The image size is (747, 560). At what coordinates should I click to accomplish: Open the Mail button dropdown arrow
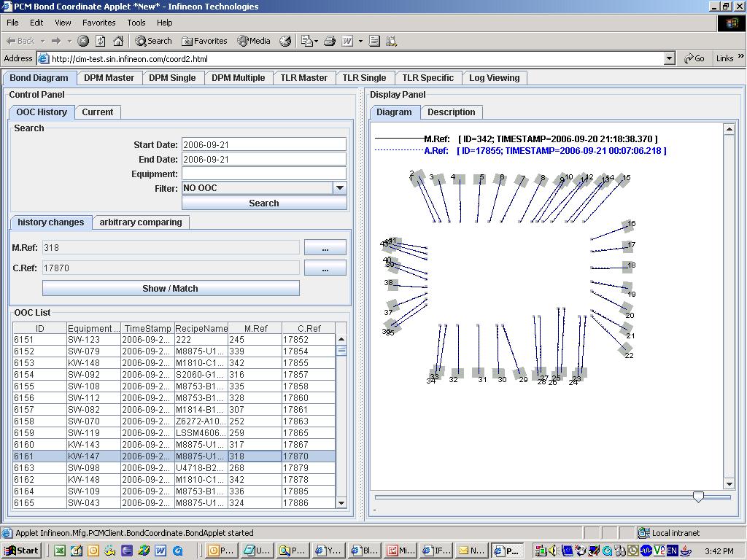point(316,42)
